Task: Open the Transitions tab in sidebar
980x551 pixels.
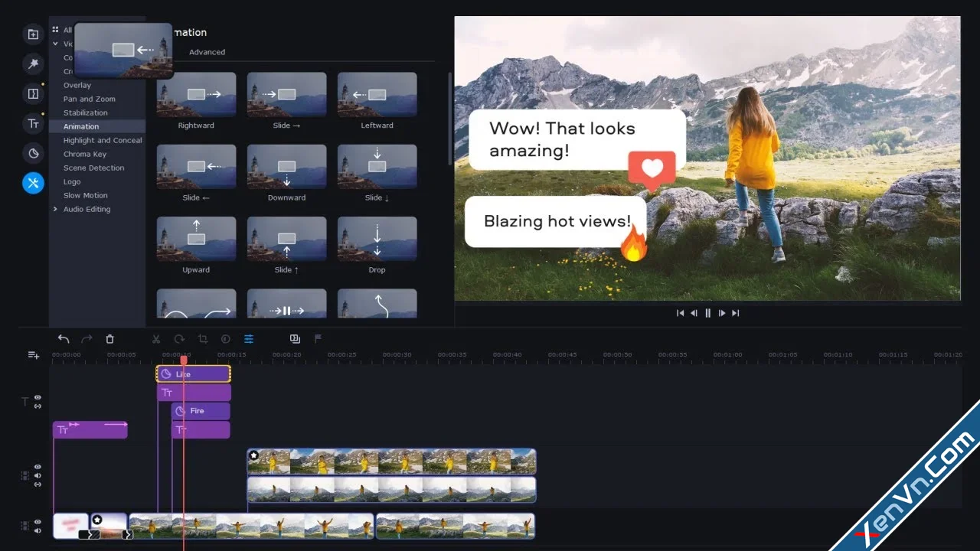Action: [x=33, y=93]
